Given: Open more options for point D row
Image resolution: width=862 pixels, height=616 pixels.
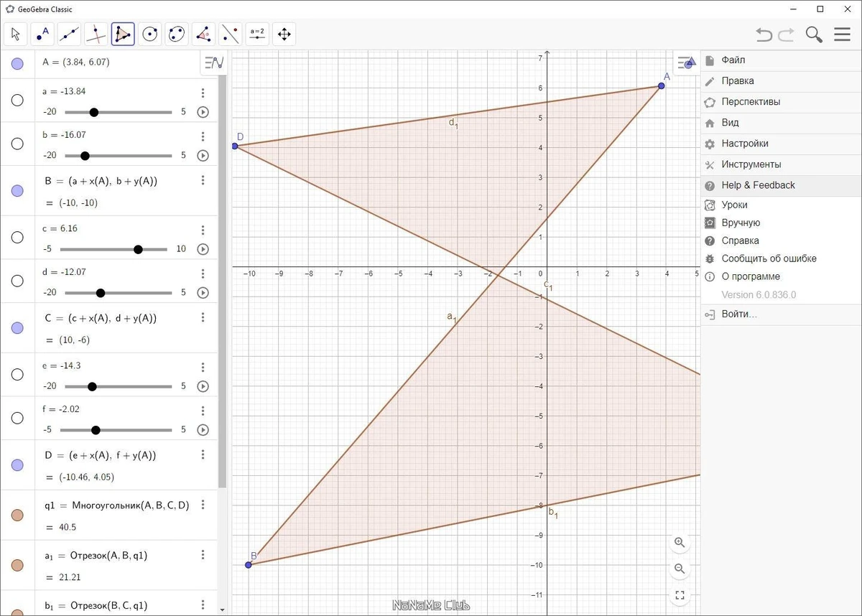Looking at the screenshot, I should coord(203,454).
